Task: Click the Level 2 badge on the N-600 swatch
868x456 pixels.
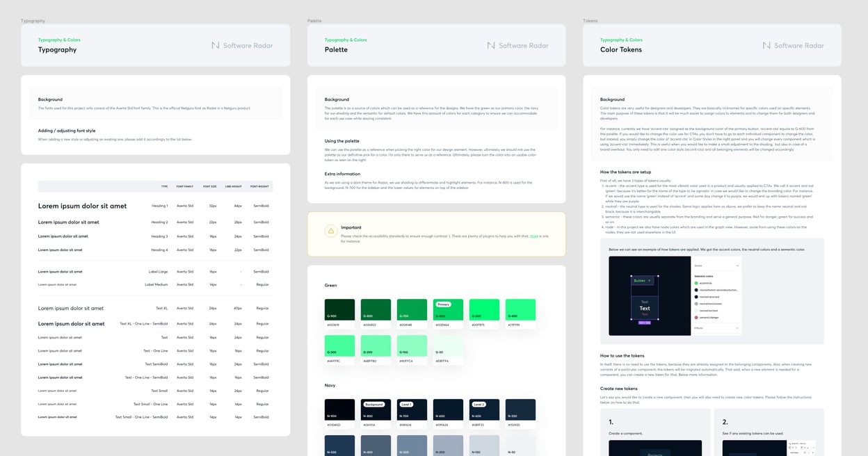Action: (478, 405)
